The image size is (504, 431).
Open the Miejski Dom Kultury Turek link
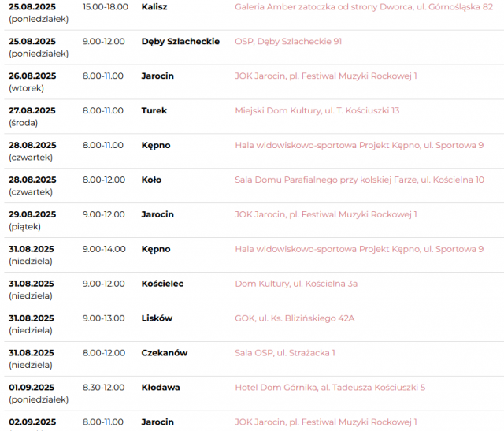tap(317, 110)
